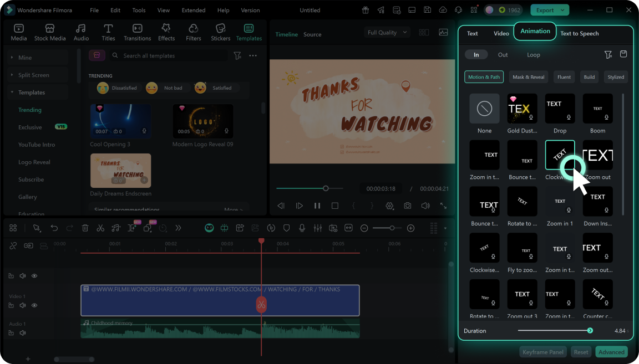This screenshot has height=364, width=639.
Task: Open the Audio panel
Action: tap(81, 32)
